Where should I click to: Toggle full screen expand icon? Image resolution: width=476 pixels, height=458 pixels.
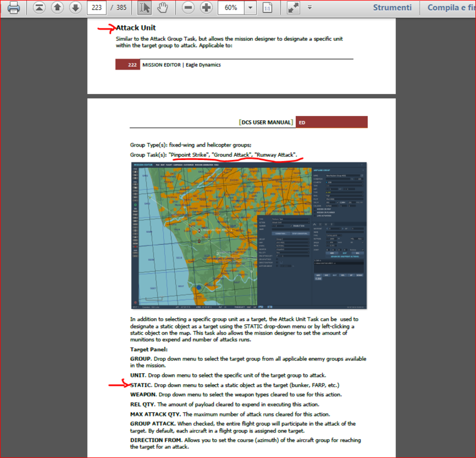[293, 7]
